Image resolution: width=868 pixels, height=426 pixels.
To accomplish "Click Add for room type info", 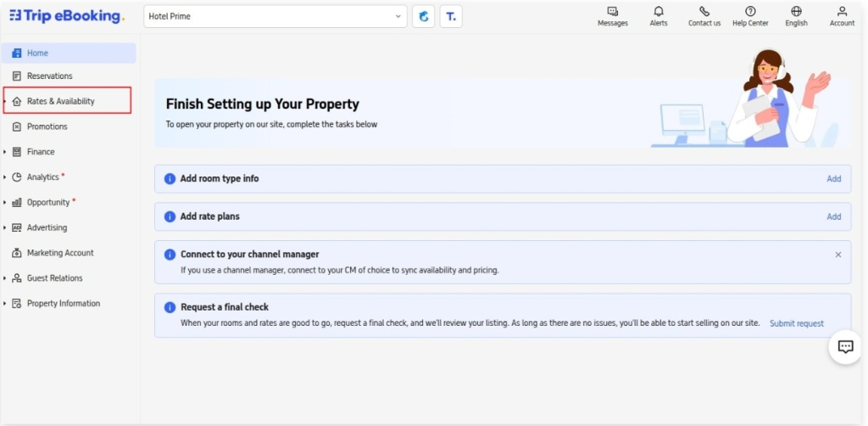I will click(833, 179).
